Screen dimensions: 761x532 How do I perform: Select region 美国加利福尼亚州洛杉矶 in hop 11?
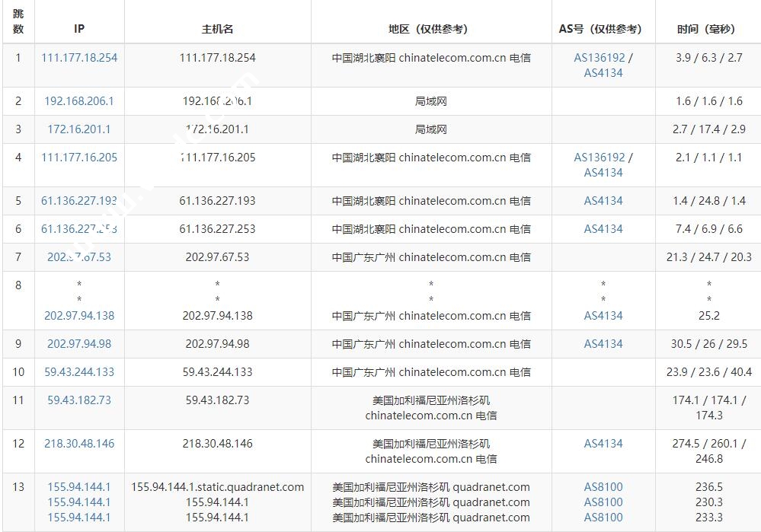[431, 400]
